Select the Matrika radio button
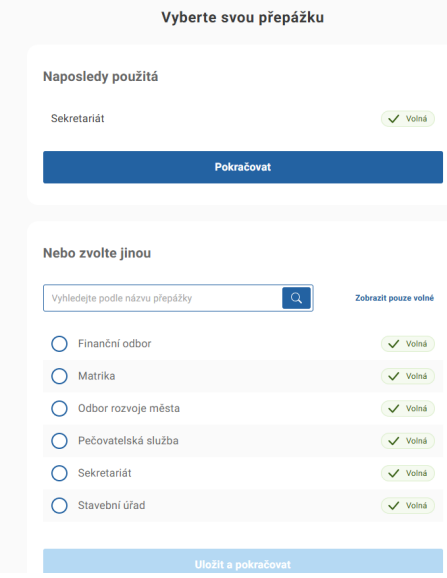This screenshot has width=447, height=578. click(x=59, y=376)
